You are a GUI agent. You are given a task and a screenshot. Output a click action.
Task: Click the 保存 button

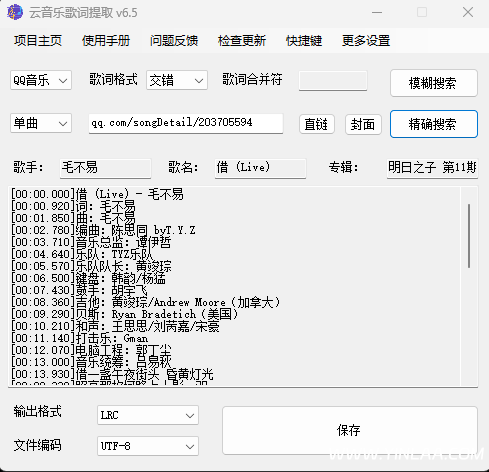pyautogui.click(x=350, y=430)
